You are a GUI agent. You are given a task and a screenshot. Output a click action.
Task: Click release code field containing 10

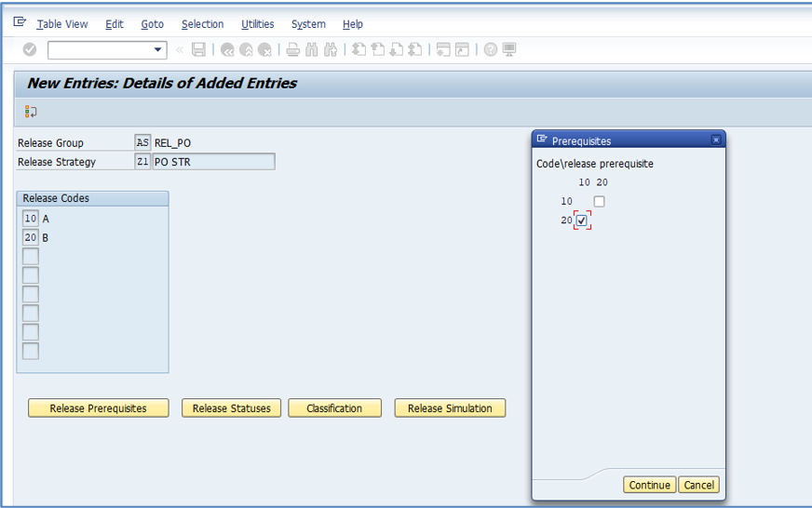click(31, 219)
